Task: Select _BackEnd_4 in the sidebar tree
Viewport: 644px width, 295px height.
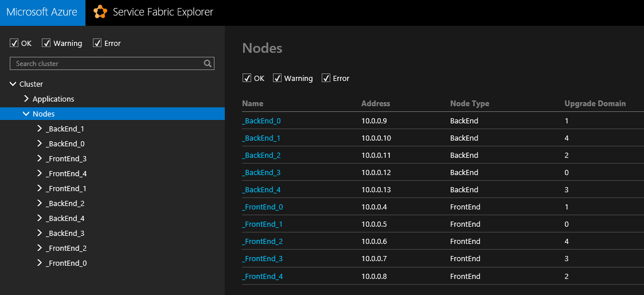Action: [x=65, y=218]
